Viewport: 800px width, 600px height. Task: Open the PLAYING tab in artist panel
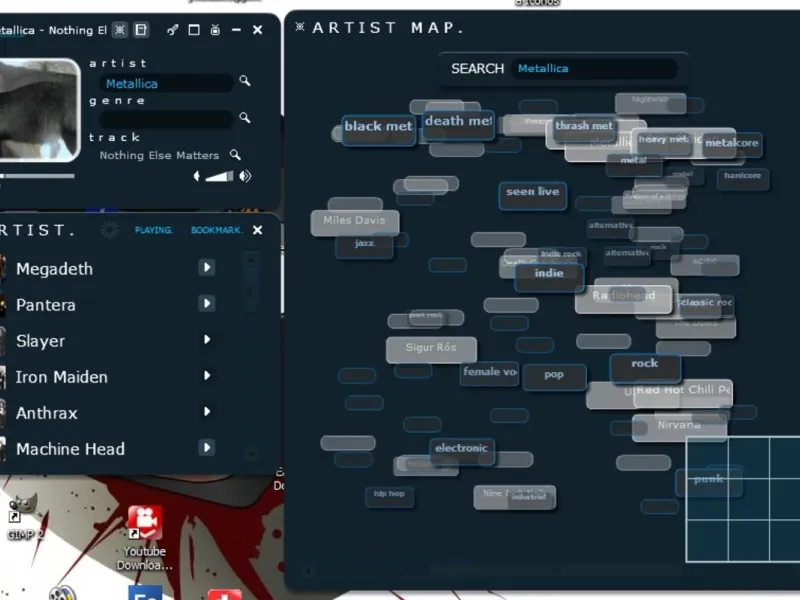[x=154, y=230]
